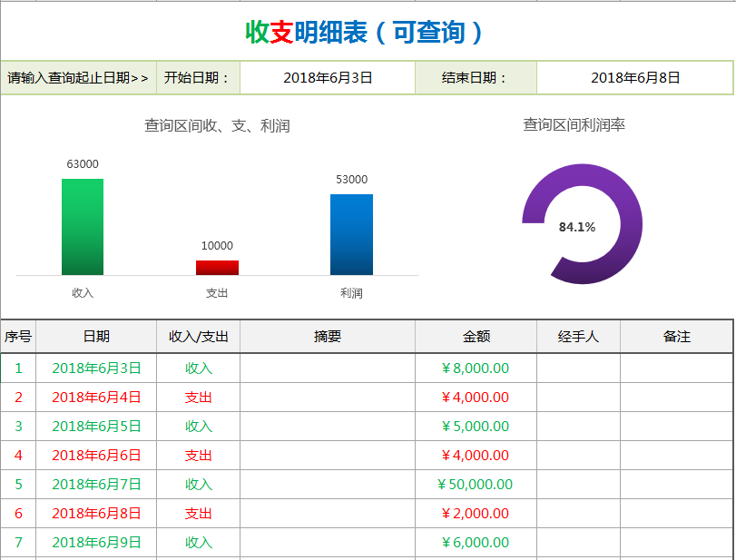
Task: Select the 结束日期 label cell
Action: coord(476,77)
